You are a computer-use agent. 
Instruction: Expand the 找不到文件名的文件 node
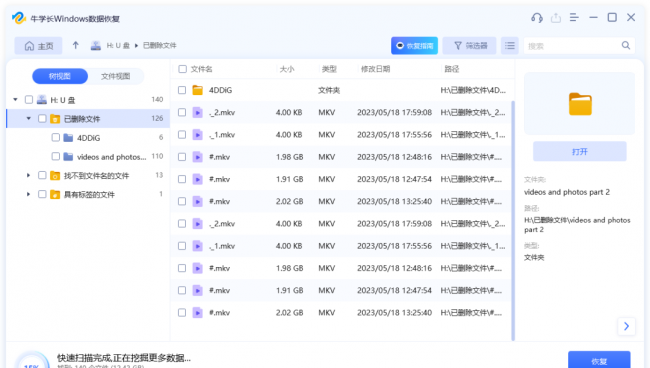click(28, 175)
